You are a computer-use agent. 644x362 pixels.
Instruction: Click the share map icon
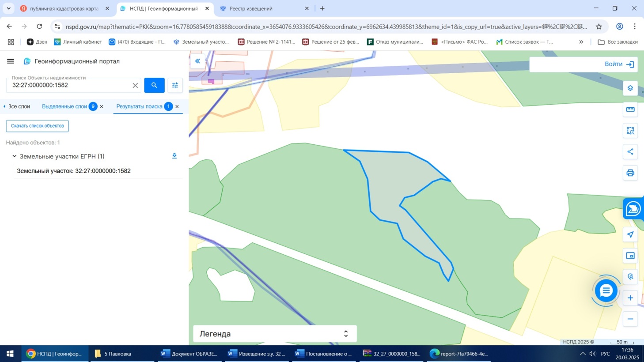tap(630, 152)
